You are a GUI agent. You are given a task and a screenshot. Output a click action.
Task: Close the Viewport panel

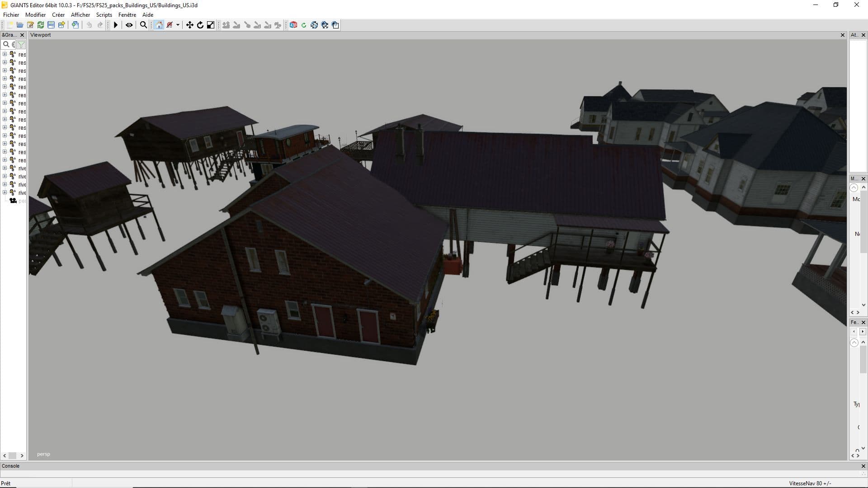(842, 35)
